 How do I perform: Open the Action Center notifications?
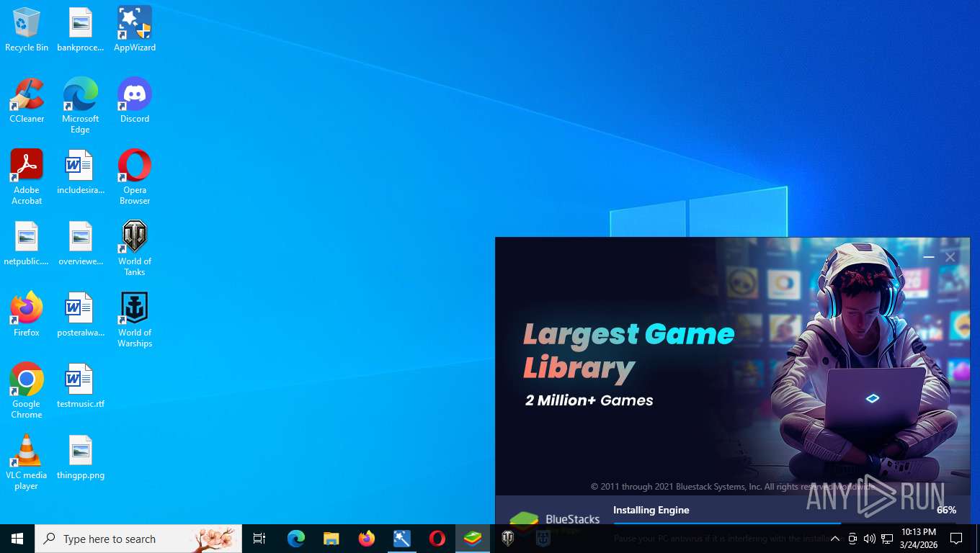pos(957,539)
